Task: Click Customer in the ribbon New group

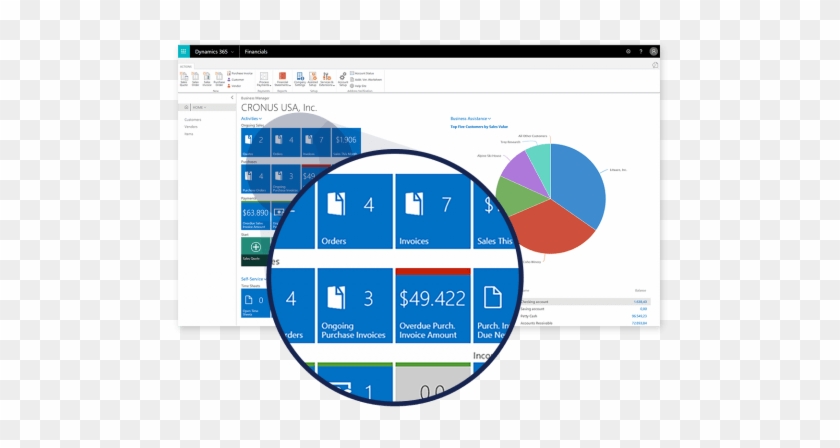Action: (236, 80)
